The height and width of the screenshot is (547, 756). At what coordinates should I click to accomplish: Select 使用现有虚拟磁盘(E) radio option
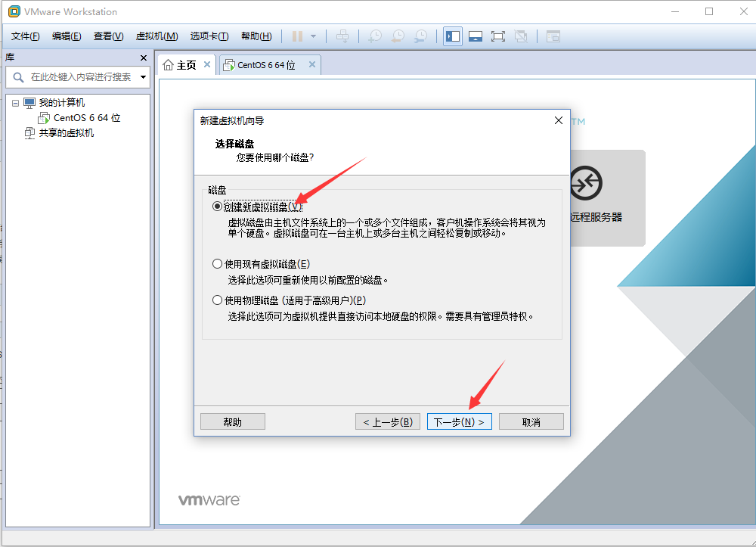pos(217,264)
